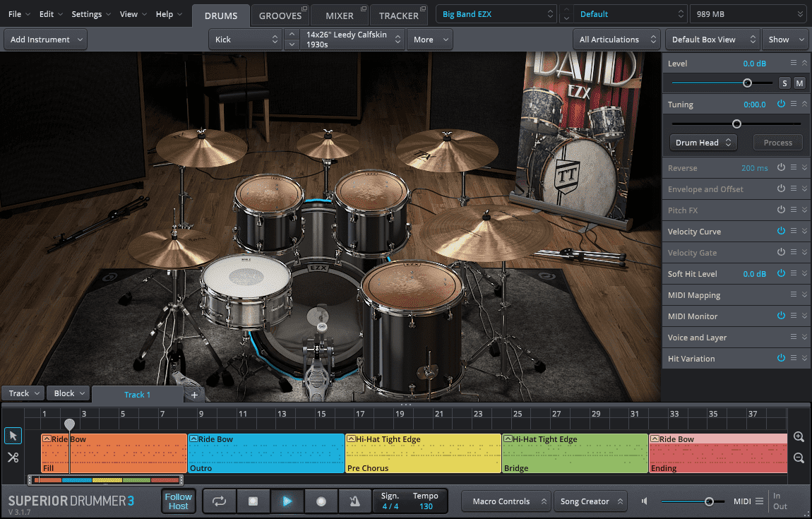Zoom in the song track timeline
The height and width of the screenshot is (519, 812).
pos(799,436)
